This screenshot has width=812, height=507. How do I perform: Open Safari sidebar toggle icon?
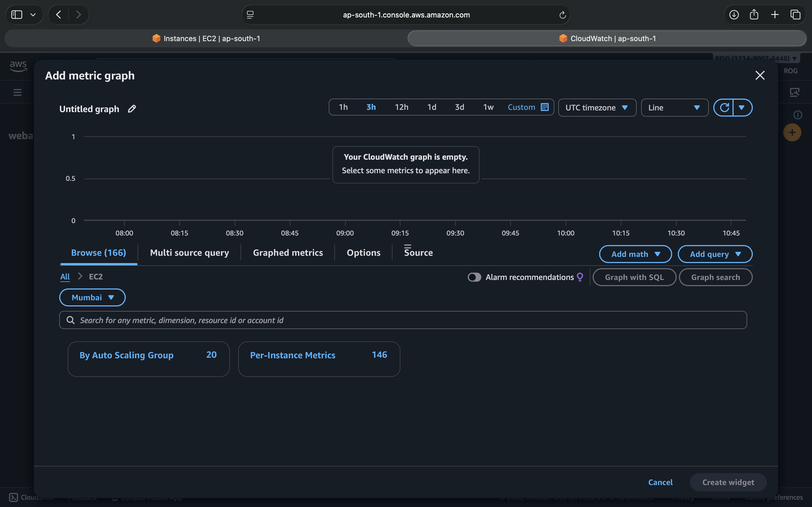coord(17,15)
